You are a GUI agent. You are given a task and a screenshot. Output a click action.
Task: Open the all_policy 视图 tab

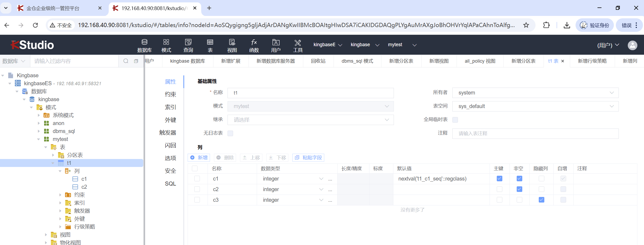480,61
